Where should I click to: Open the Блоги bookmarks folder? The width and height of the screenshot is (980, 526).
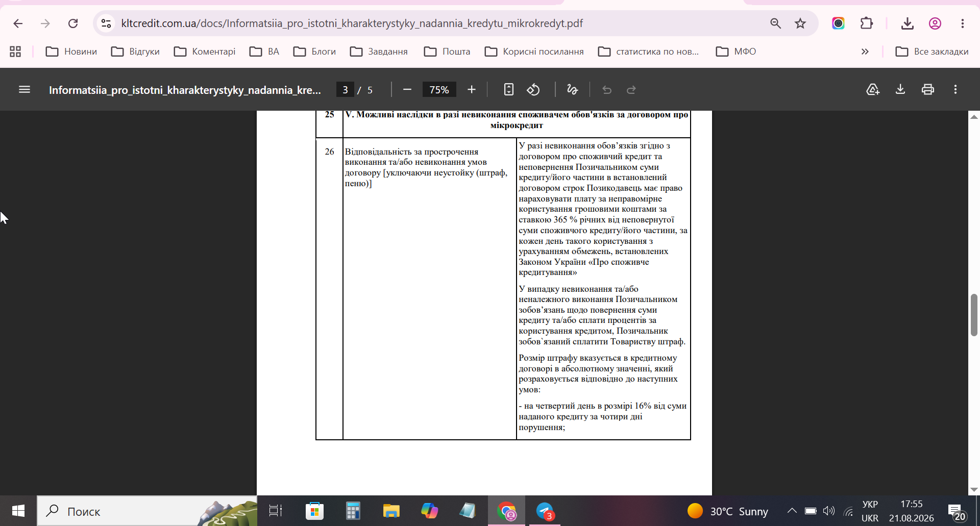314,52
